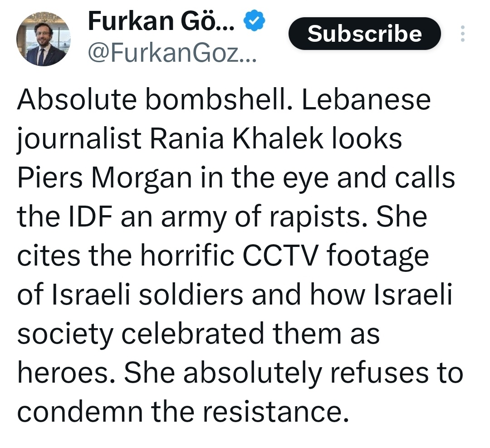Open Furkan's profile picture avatar
490x448 pixels.
tap(44, 39)
